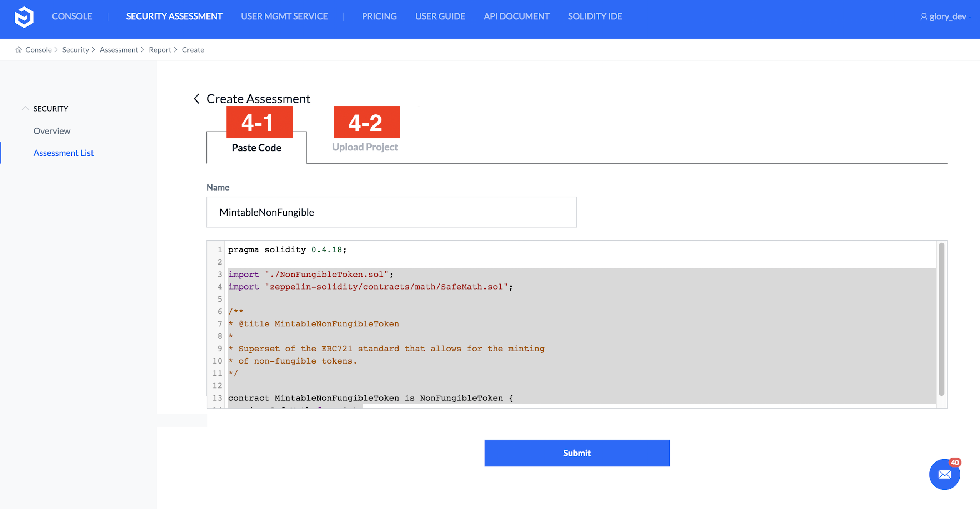Open the API DOCUMENT link
The height and width of the screenshot is (509, 980).
(x=516, y=16)
